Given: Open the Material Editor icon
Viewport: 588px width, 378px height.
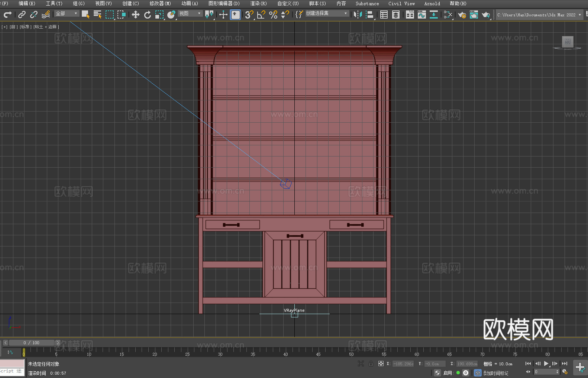Looking at the screenshot, I should tap(448, 14).
